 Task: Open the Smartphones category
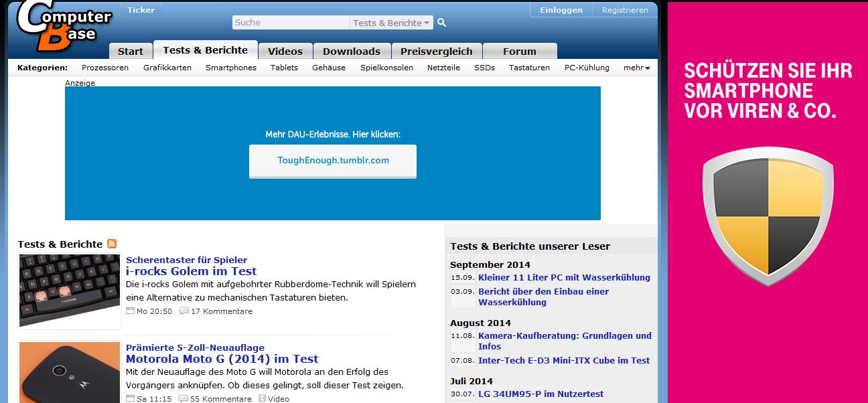pos(231,68)
